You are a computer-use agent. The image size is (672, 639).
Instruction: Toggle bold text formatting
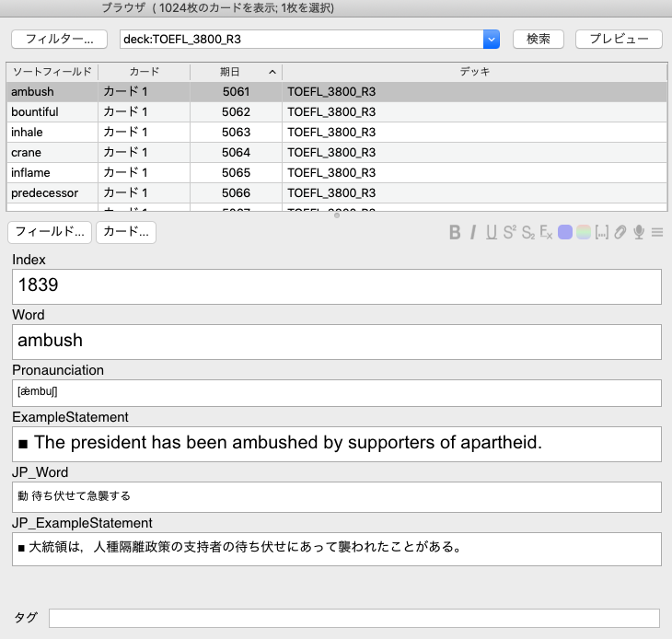tap(455, 232)
